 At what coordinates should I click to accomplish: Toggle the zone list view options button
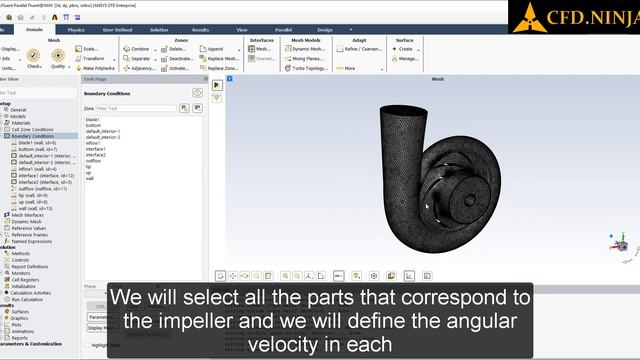198,108
